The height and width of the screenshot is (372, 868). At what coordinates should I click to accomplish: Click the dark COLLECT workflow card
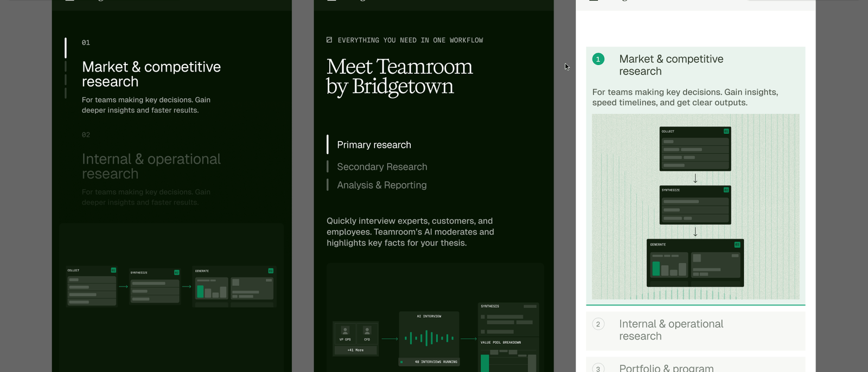pyautogui.click(x=91, y=286)
